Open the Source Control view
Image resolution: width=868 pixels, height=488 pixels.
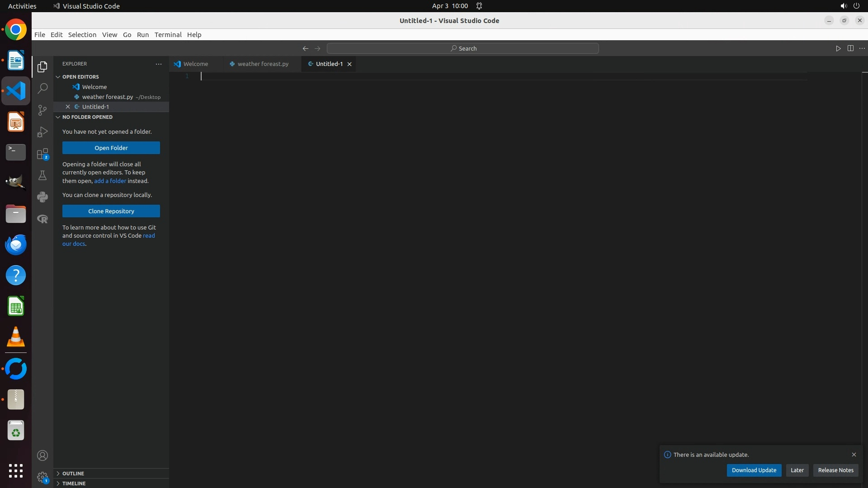pyautogui.click(x=42, y=110)
